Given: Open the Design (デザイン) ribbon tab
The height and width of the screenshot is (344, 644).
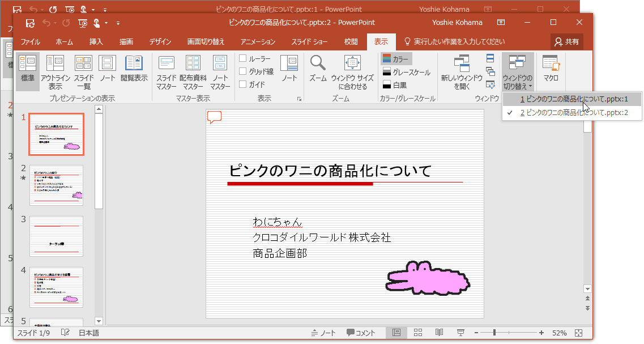Looking at the screenshot, I should [160, 42].
